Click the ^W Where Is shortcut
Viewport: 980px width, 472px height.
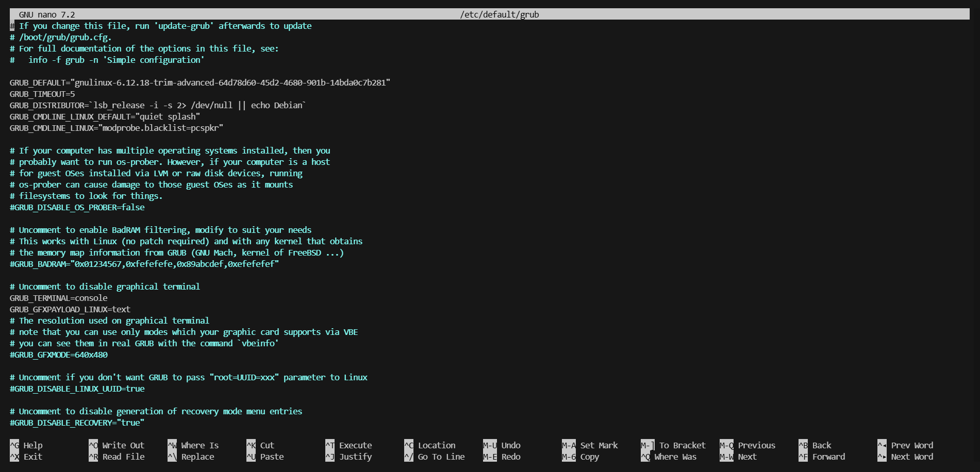coord(193,445)
